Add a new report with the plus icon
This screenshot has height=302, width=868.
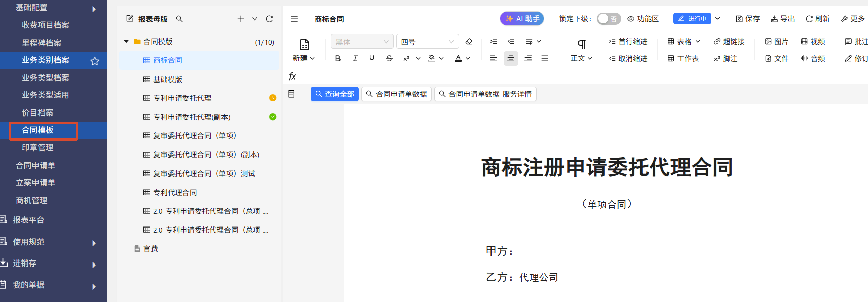(x=241, y=19)
